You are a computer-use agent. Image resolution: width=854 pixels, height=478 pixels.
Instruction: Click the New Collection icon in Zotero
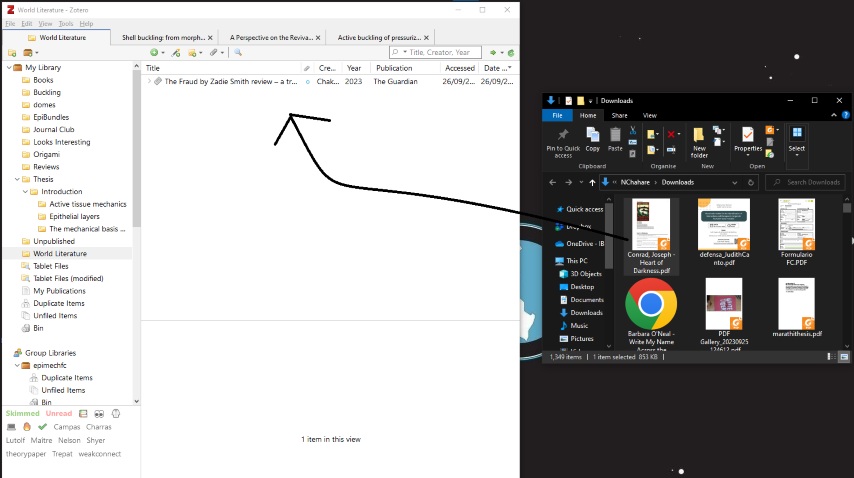coord(12,52)
